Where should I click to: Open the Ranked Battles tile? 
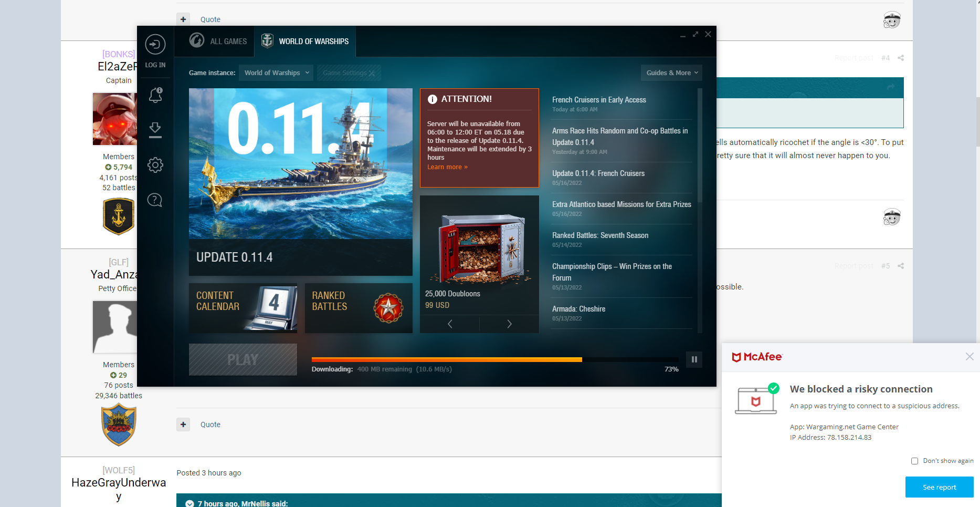tap(359, 308)
